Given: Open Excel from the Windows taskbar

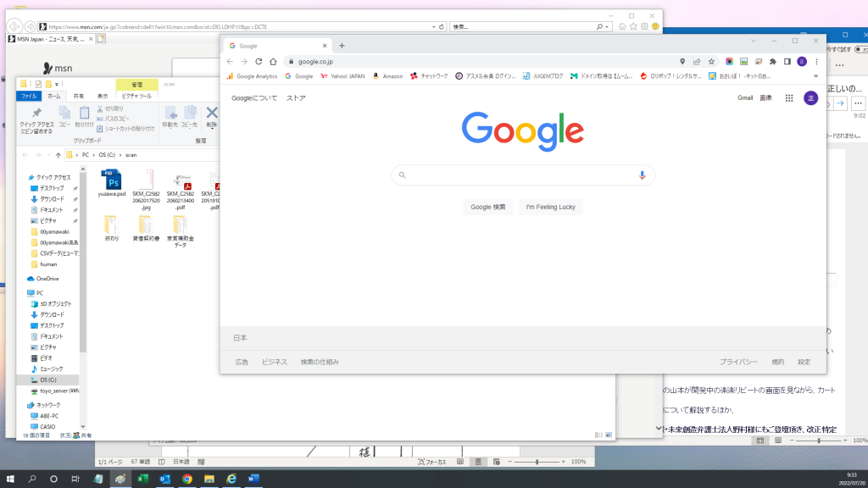Looking at the screenshot, I should [142, 479].
